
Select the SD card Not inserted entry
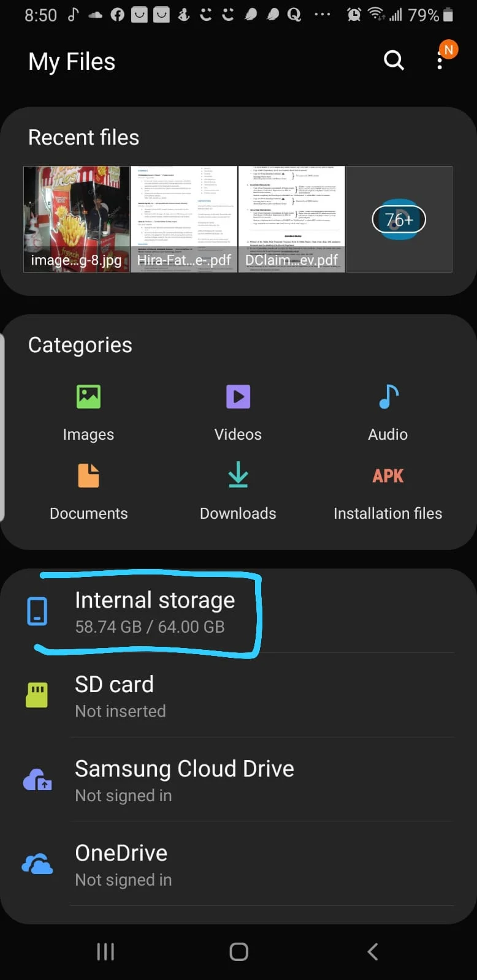(238, 696)
